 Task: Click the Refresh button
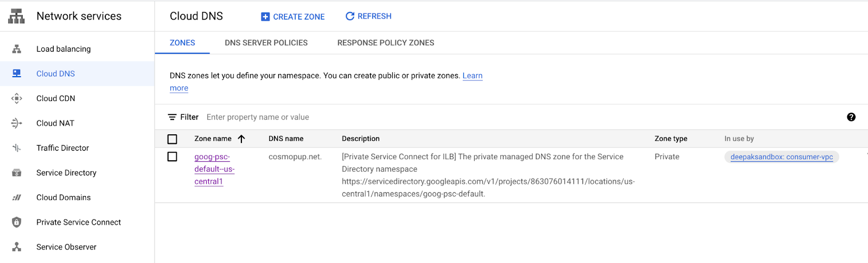click(368, 16)
